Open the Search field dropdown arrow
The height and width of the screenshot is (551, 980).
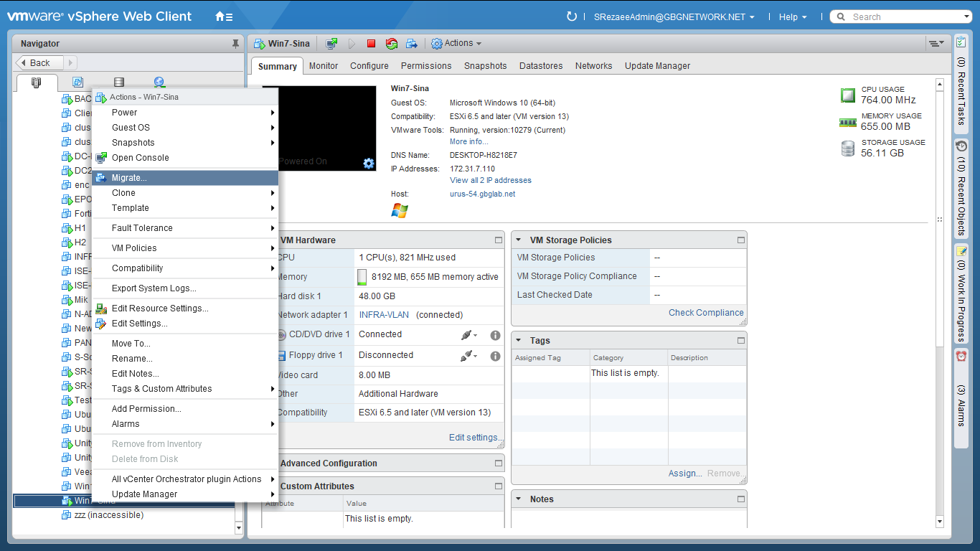[x=966, y=17]
